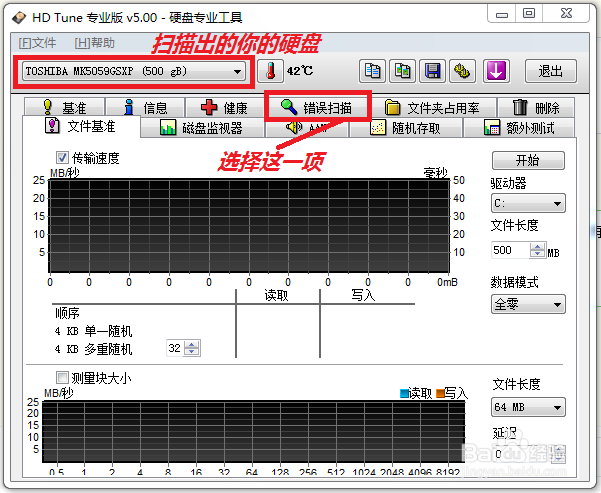
Task: Click the 42℃ temperature reading
Action: click(x=300, y=71)
